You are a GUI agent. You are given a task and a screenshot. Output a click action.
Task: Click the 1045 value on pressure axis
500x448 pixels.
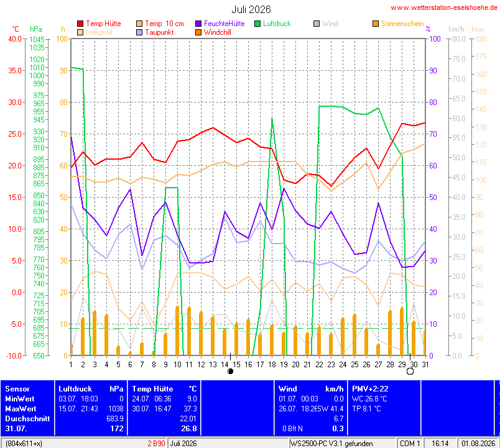click(37, 40)
